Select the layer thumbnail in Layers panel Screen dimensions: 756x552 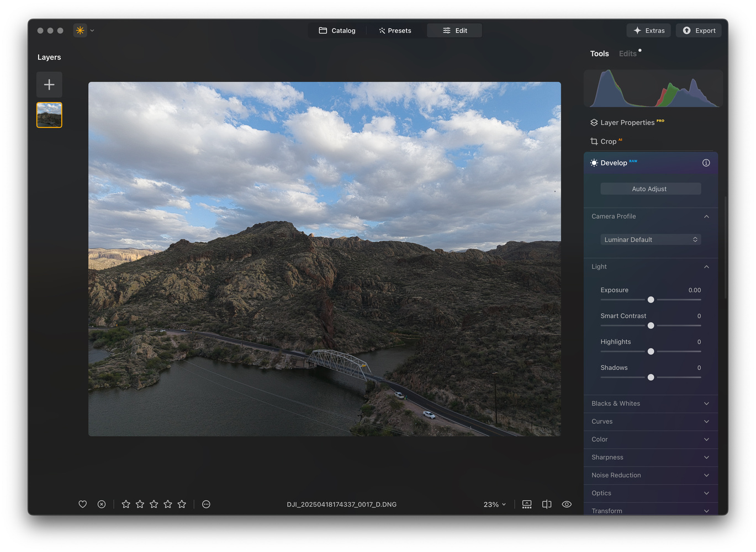[x=49, y=115]
